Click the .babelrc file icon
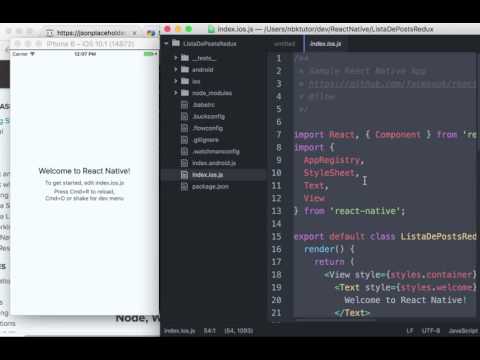This screenshot has height=360, width=480. (x=184, y=105)
